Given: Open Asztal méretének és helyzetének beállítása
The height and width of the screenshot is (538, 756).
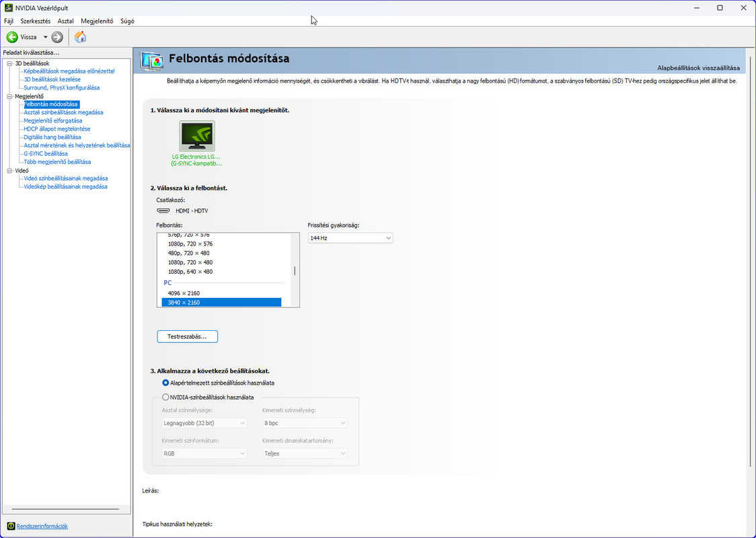Looking at the screenshot, I should point(77,145).
